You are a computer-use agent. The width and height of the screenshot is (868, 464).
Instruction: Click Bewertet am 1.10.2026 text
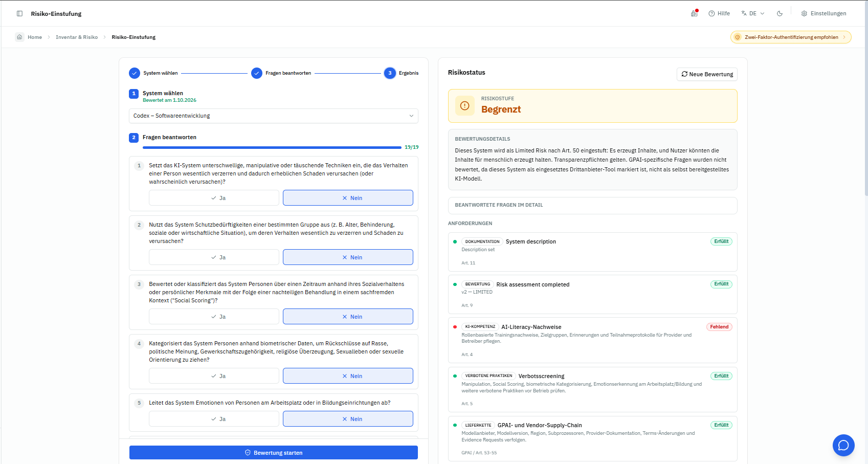(x=169, y=100)
